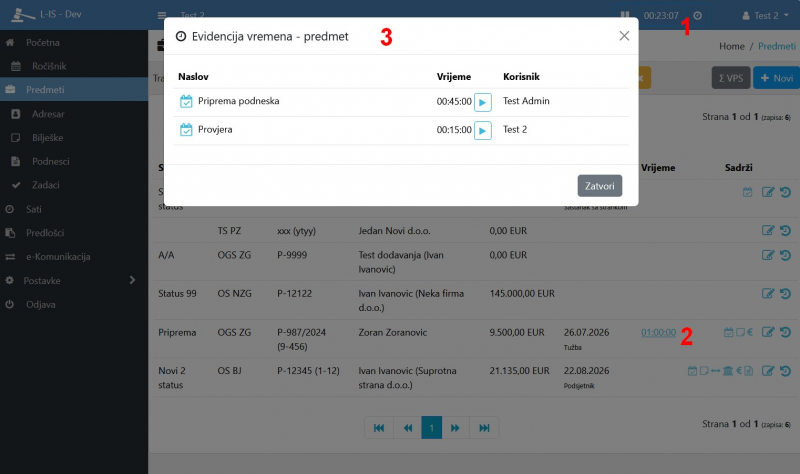Edit the P-12122 case row
Screen dimensions: 800x474
tap(768, 293)
